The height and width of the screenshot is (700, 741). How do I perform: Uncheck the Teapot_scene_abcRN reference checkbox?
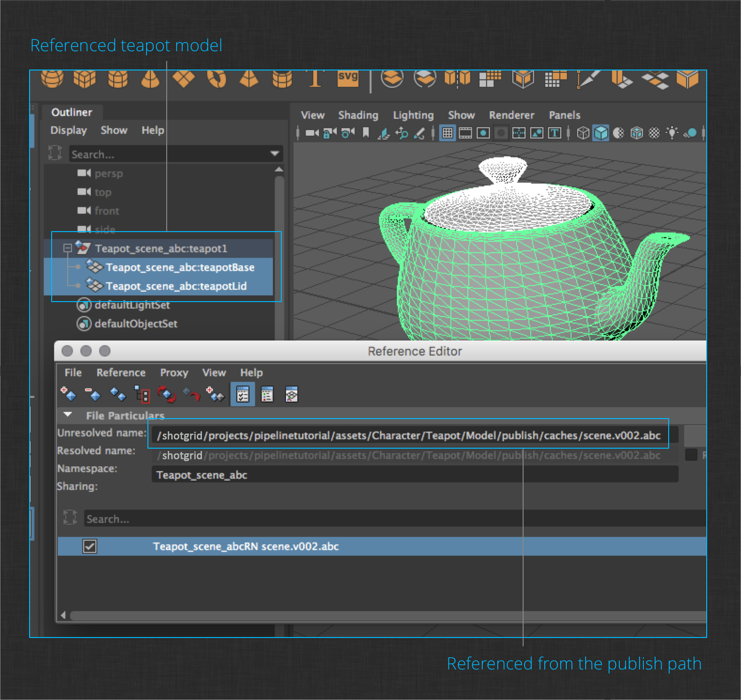[x=90, y=546]
